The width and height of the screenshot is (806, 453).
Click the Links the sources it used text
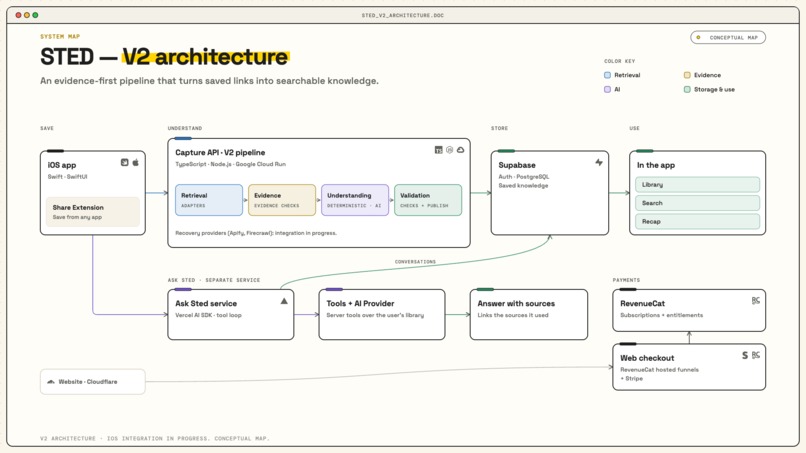coord(513,315)
